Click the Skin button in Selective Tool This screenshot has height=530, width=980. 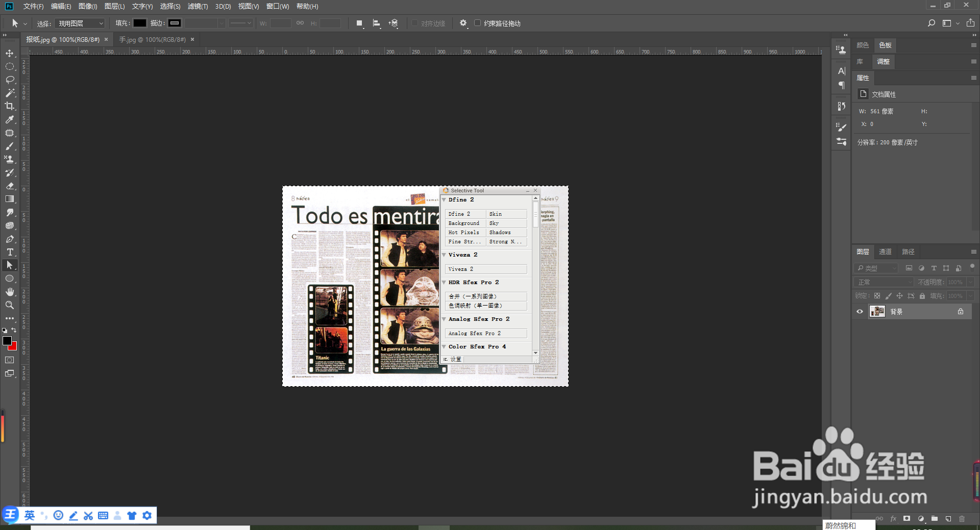pyautogui.click(x=506, y=214)
